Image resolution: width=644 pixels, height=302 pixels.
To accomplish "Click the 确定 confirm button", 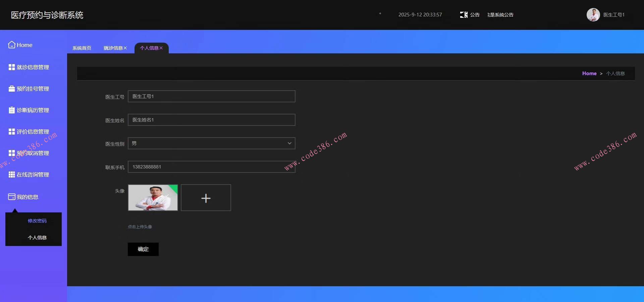I will [x=143, y=249].
